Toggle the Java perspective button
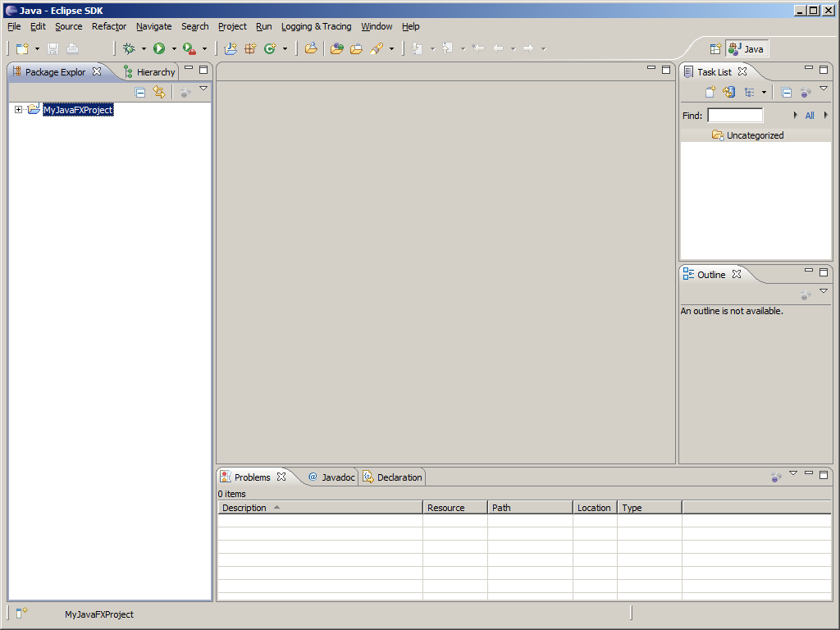 click(x=746, y=49)
